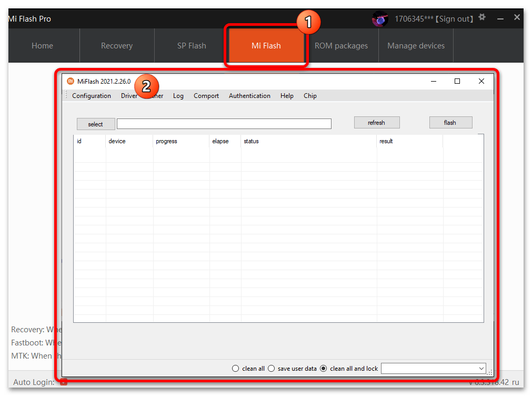Choose 'clean all and lock' radio button
Screen dimensions: 532x396
[x=324, y=369]
